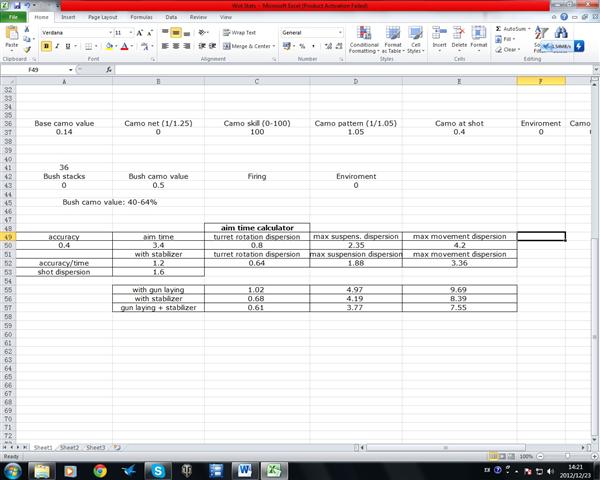
Task: Open Skype from the taskbar
Action: 158,469
